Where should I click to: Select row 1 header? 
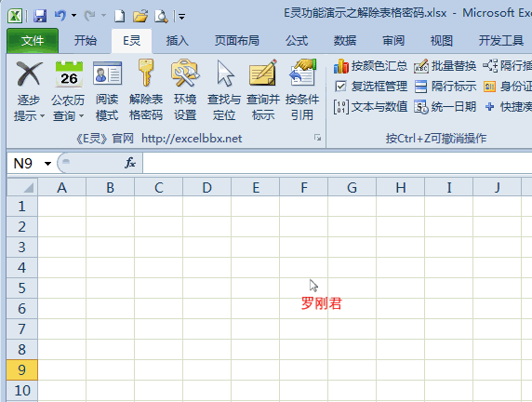pyautogui.click(x=22, y=206)
